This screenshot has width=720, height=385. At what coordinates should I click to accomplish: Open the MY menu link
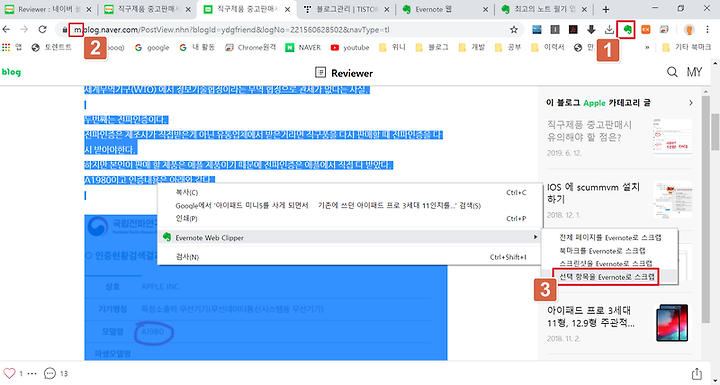coord(694,72)
